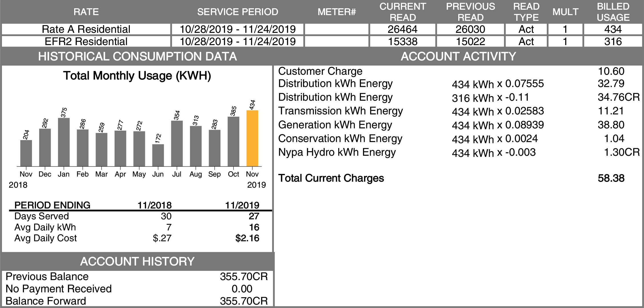
Task: Click the Historical Consumption Data header
Action: click(137, 56)
